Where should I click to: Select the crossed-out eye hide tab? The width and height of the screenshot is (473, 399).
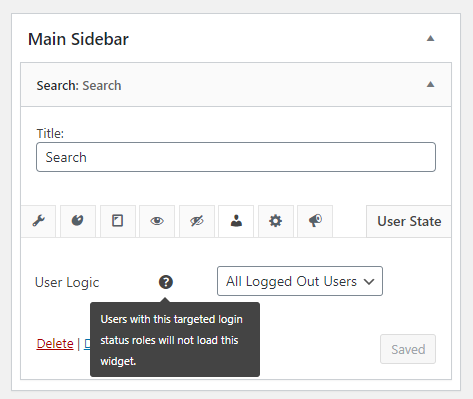coord(197,221)
